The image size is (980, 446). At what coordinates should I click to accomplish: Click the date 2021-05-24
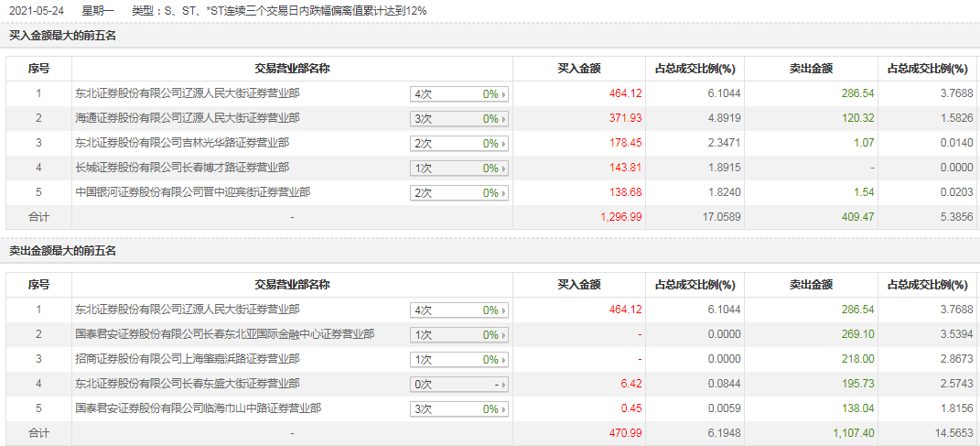36,11
